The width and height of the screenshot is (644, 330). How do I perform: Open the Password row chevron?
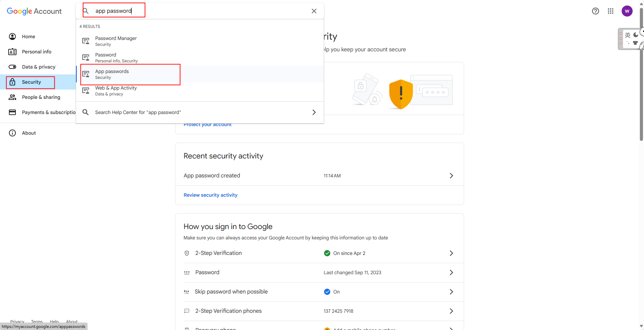pyautogui.click(x=451, y=272)
